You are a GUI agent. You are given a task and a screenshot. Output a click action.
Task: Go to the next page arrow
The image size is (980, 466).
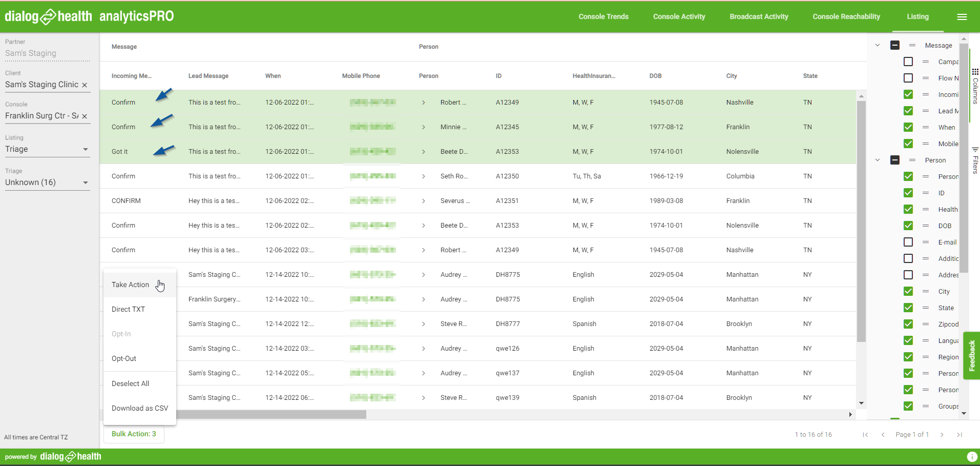click(x=942, y=435)
